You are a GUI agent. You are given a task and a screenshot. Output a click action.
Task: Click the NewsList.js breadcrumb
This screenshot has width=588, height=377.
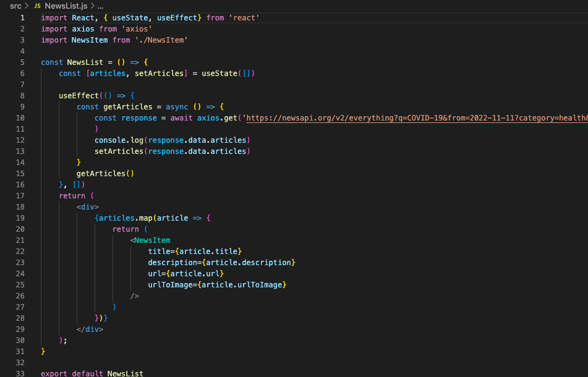pos(66,6)
